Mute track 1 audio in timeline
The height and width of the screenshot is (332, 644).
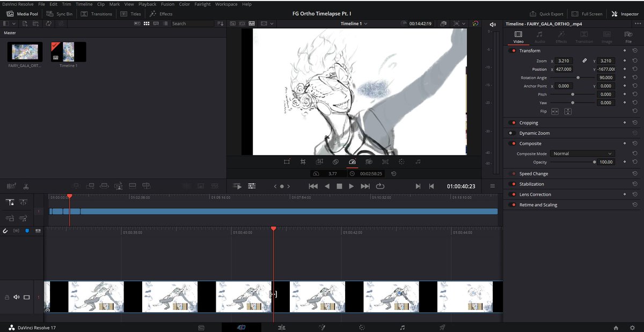(16, 297)
